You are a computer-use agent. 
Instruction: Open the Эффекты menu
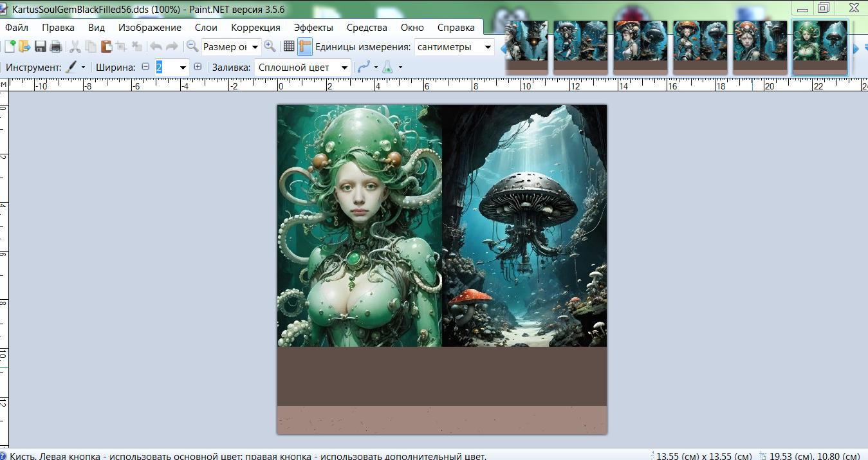(x=313, y=28)
